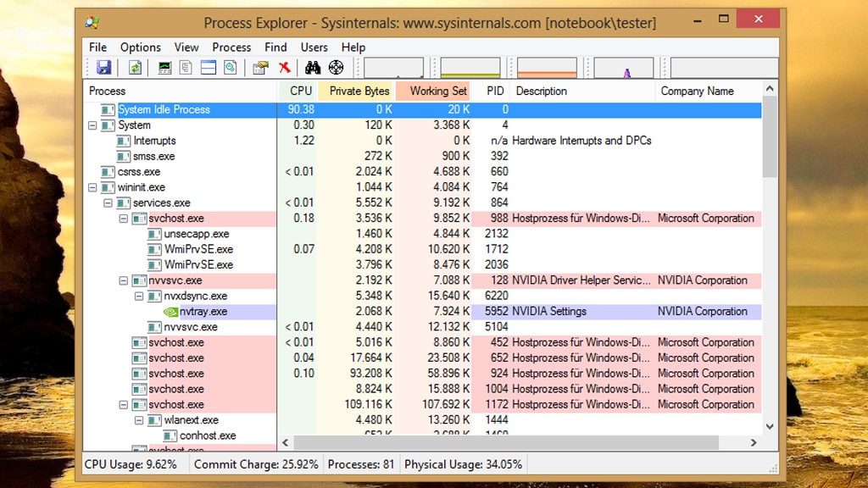Click the GPU activity mini graph
Image resolution: width=868 pixels, height=488 pixels.
pyautogui.click(x=625, y=68)
